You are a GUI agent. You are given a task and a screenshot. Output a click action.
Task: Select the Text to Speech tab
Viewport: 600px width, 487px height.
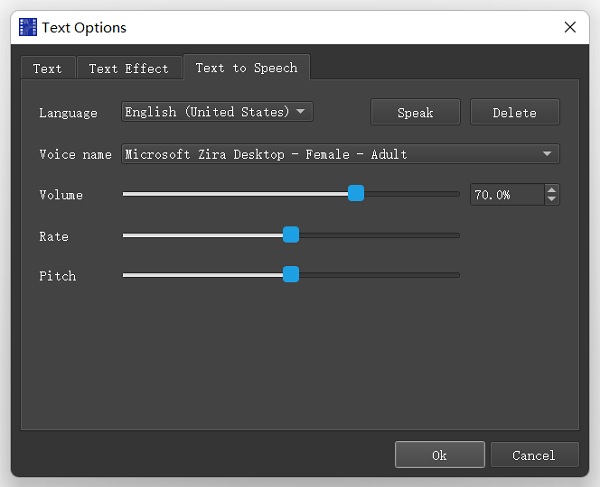point(246,67)
